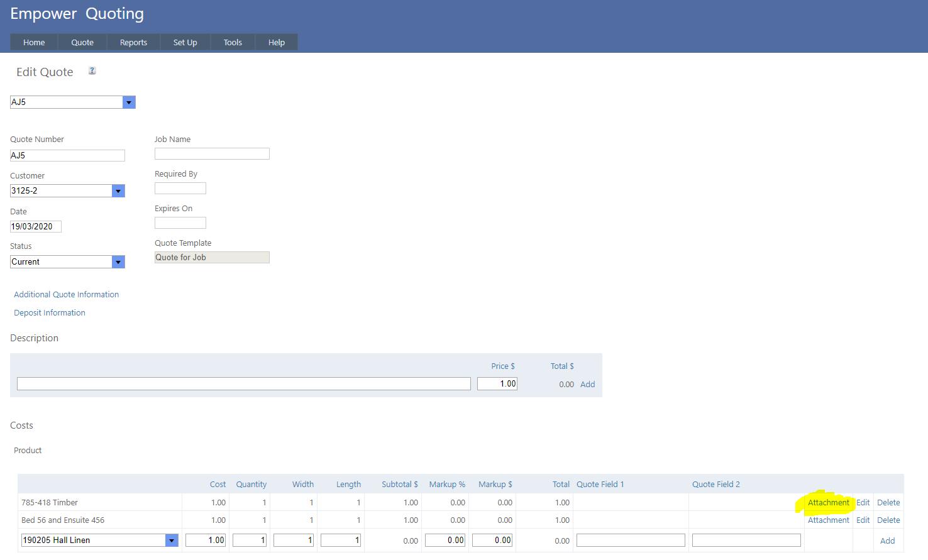Click the Help menu item
Screen dimensions: 928x560
pyautogui.click(x=276, y=42)
